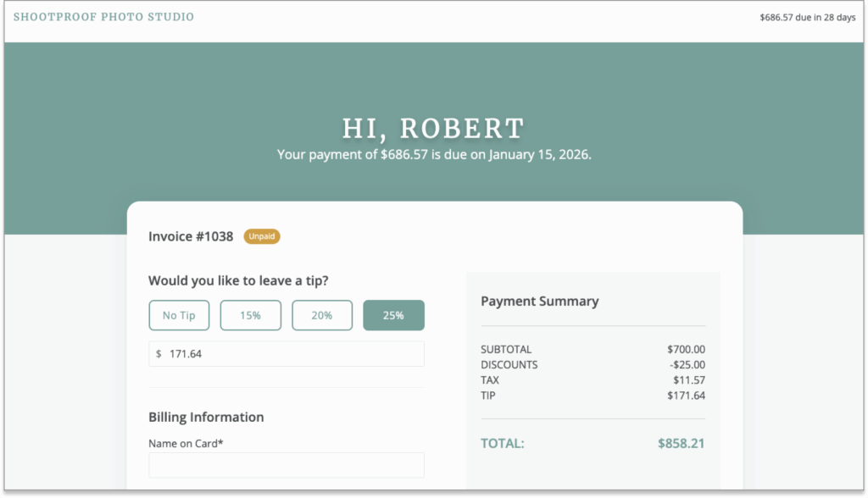Screen dimensions: 868x498
Task: Select the 25% tip option
Action: pyautogui.click(x=393, y=314)
